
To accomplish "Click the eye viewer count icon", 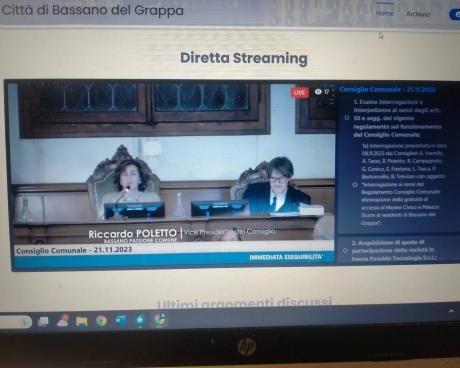I will (x=318, y=91).
